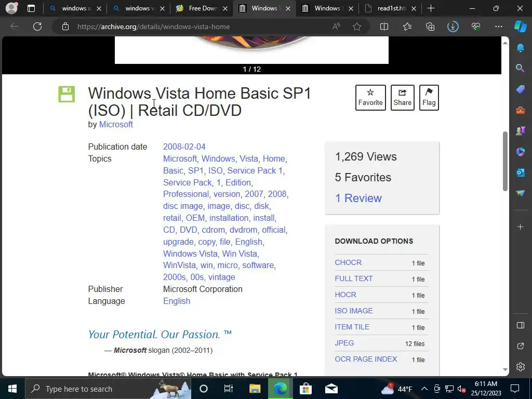
Task: Add this page to favorites star
Action: pyautogui.click(x=356, y=26)
